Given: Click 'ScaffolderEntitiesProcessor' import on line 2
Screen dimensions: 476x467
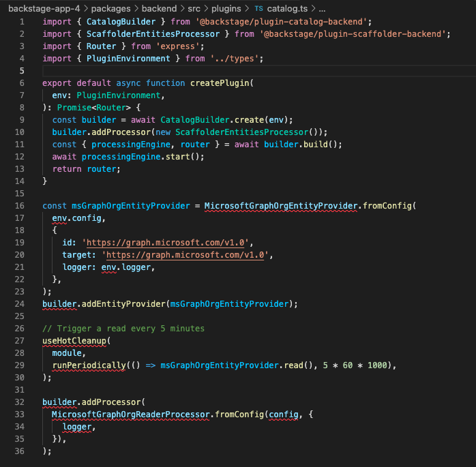Looking at the screenshot, I should tap(153, 34).
